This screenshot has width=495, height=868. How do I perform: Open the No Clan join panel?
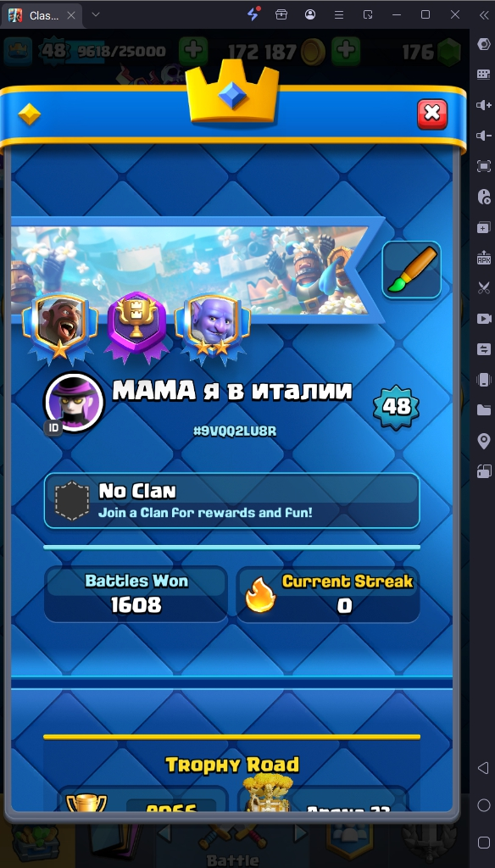tap(231, 501)
